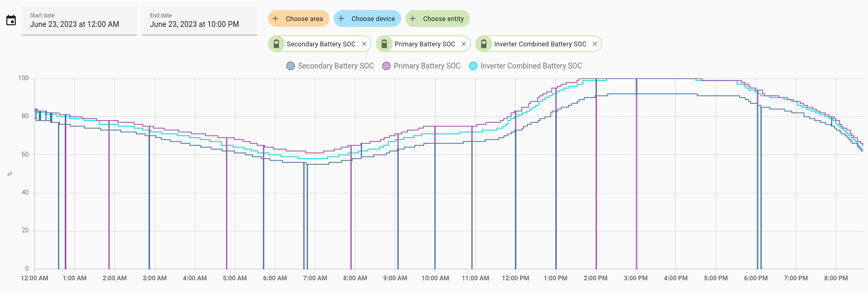
Task: Click the 100 y-axis label
Action: pyautogui.click(x=24, y=78)
